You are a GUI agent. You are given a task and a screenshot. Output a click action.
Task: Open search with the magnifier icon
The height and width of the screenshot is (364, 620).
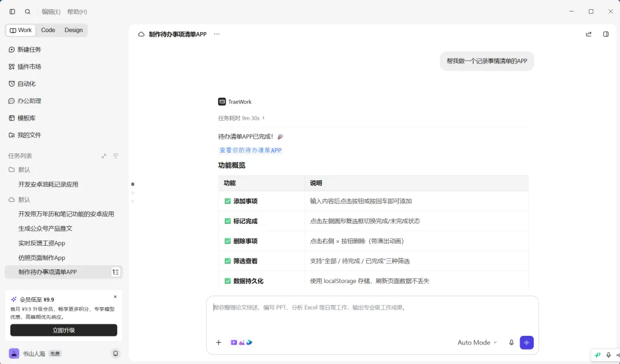[x=28, y=11]
